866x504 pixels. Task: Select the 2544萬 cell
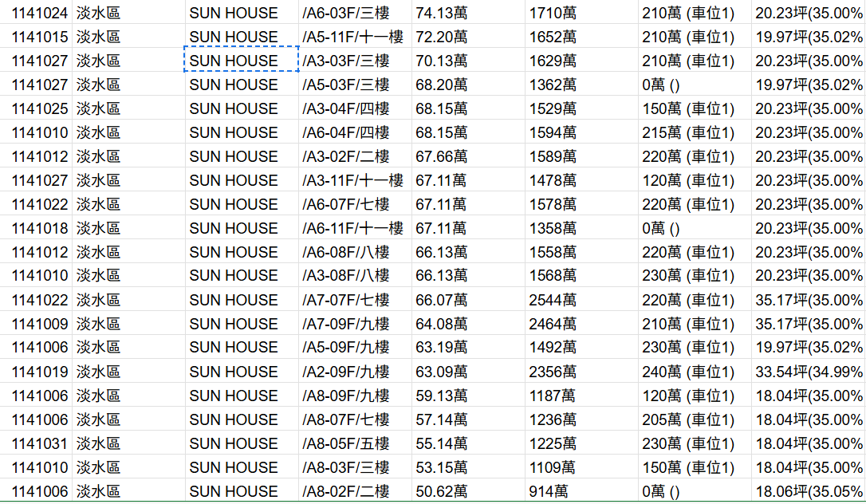click(581, 299)
